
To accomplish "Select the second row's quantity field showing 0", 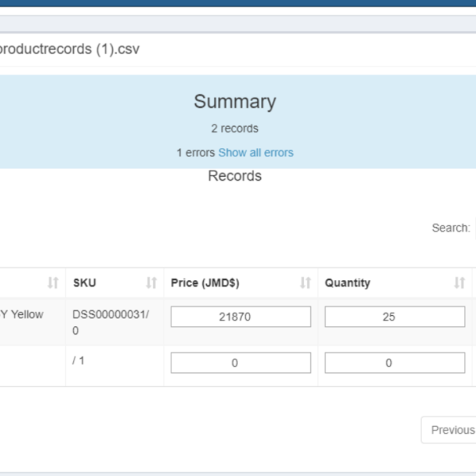I will point(394,363).
